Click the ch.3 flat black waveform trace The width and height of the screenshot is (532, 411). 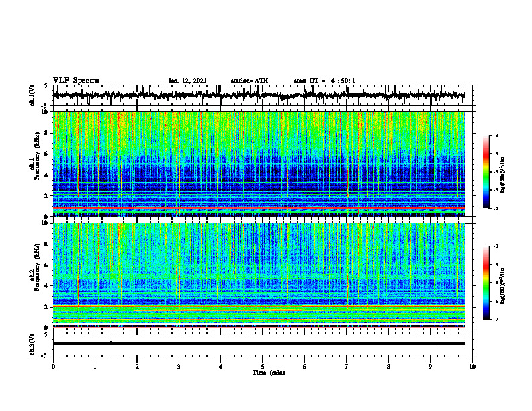point(259,344)
